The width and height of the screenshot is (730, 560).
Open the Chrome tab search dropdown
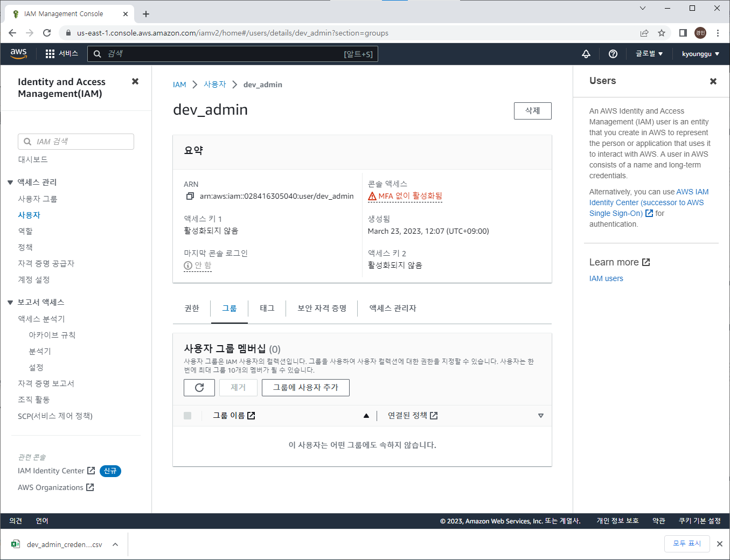643,8
